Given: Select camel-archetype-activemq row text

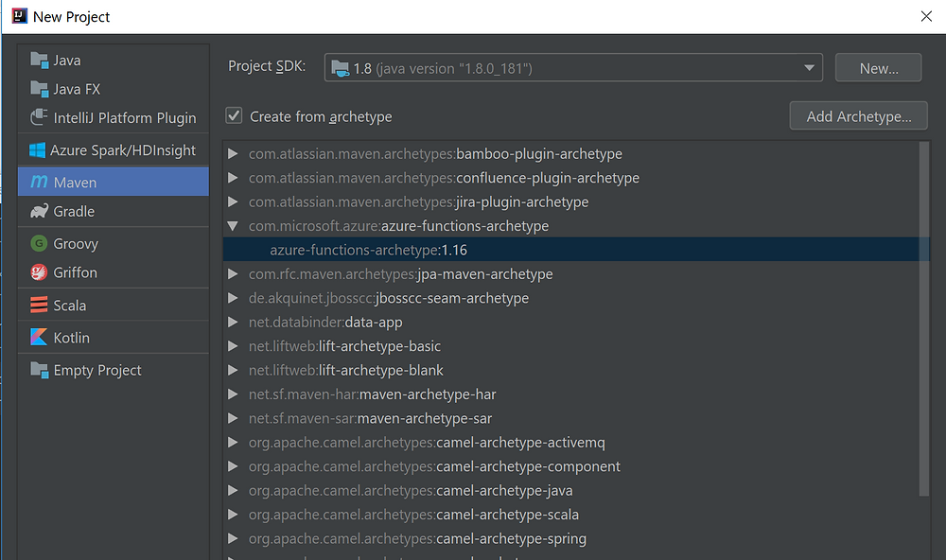Looking at the screenshot, I should pos(427,443).
